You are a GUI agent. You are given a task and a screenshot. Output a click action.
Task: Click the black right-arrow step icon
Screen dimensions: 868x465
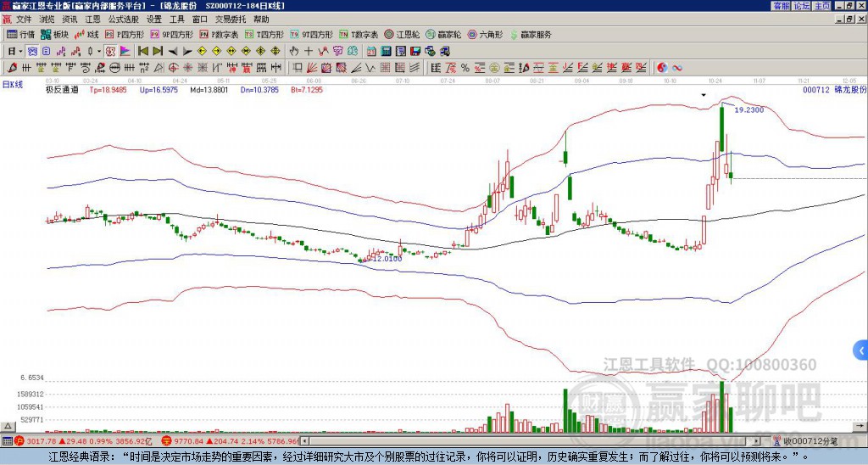click(x=187, y=52)
